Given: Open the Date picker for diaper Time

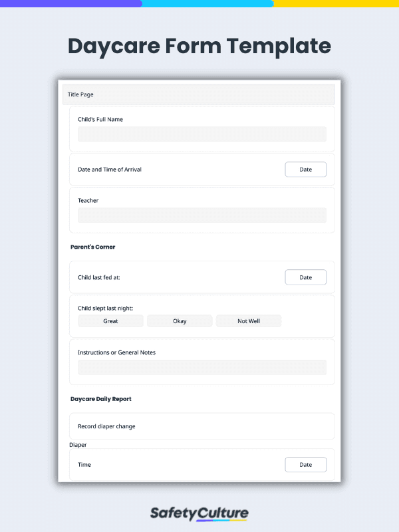Looking at the screenshot, I should point(306,464).
